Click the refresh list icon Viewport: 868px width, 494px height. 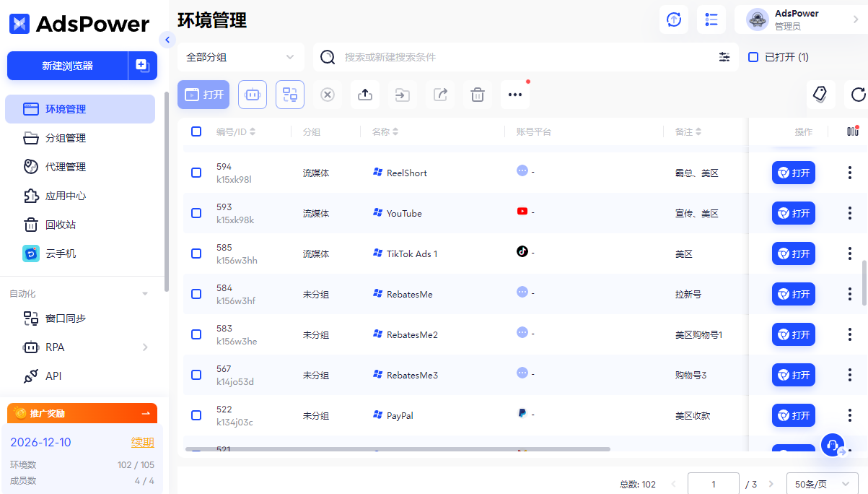(x=857, y=95)
